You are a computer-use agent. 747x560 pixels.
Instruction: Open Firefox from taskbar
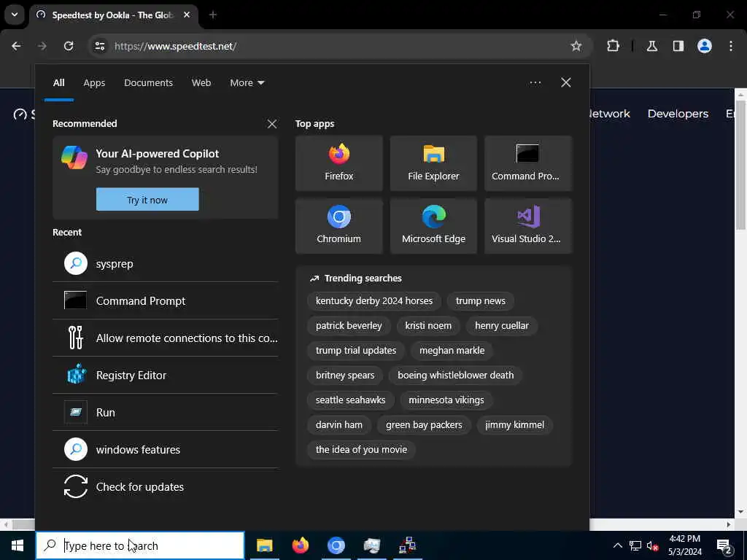300,545
